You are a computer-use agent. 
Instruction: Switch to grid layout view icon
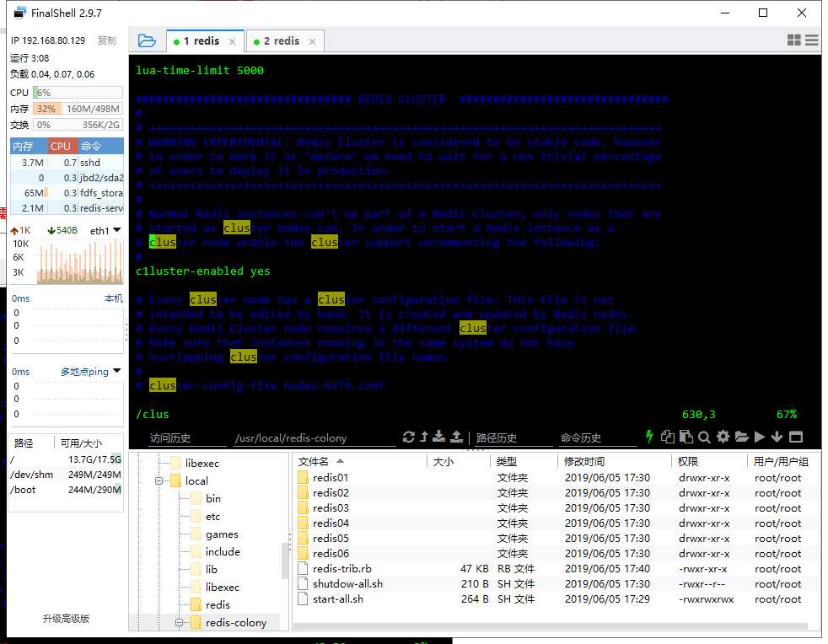pyautogui.click(x=793, y=40)
